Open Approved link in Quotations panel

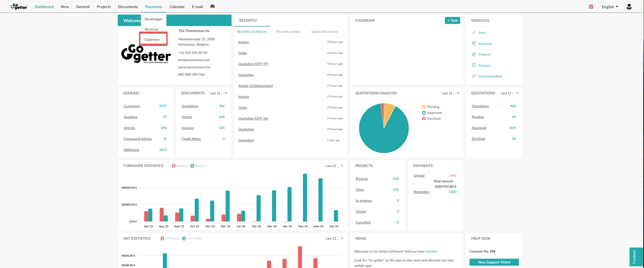(x=479, y=128)
